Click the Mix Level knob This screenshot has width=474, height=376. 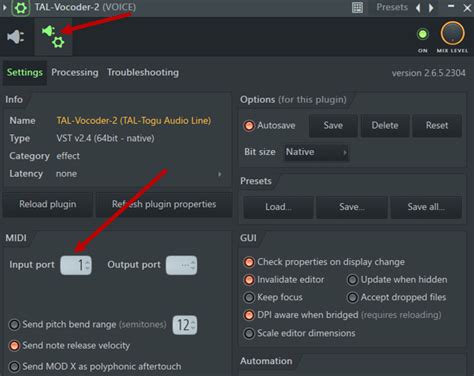point(452,33)
